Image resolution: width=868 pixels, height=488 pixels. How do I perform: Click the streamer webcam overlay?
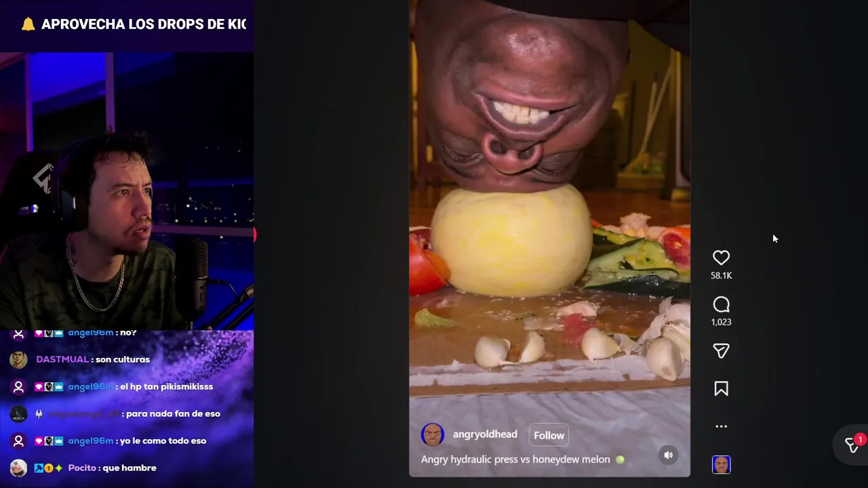(x=127, y=191)
